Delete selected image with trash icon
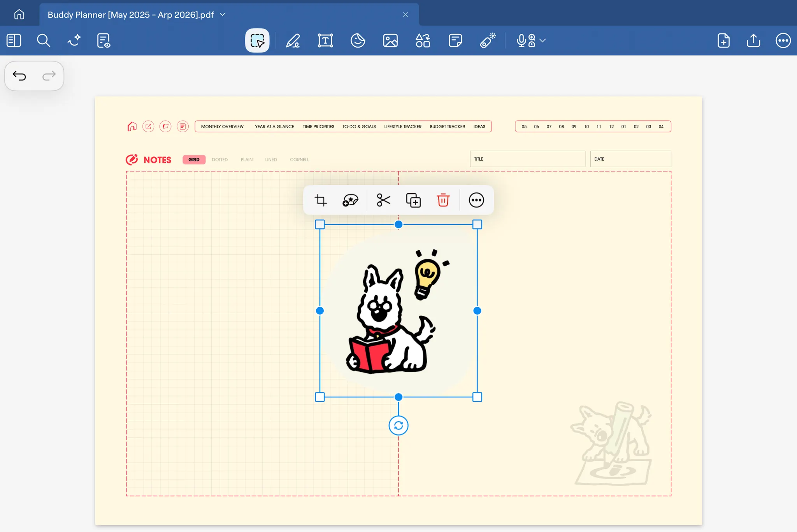Screen dimensions: 797x532 coord(443,200)
